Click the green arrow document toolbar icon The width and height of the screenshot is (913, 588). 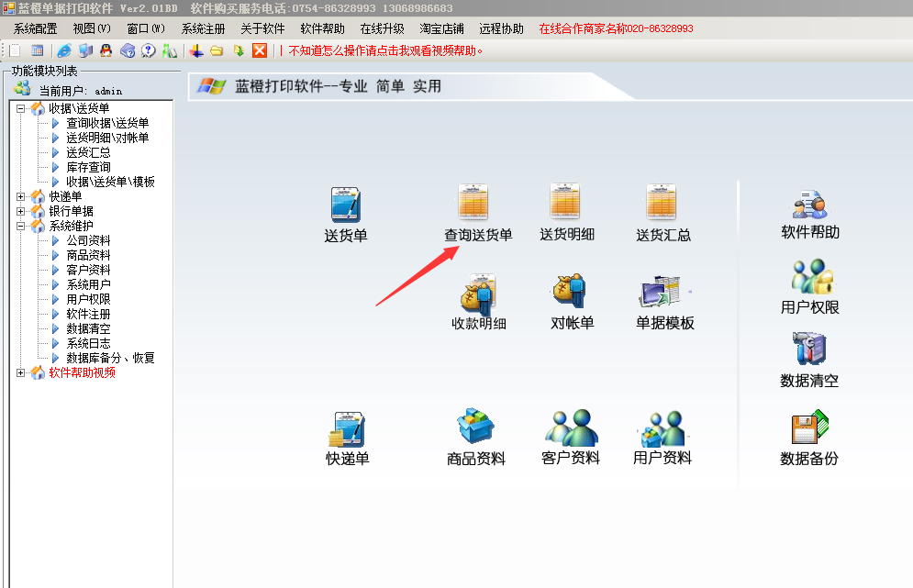pyautogui.click(x=239, y=50)
